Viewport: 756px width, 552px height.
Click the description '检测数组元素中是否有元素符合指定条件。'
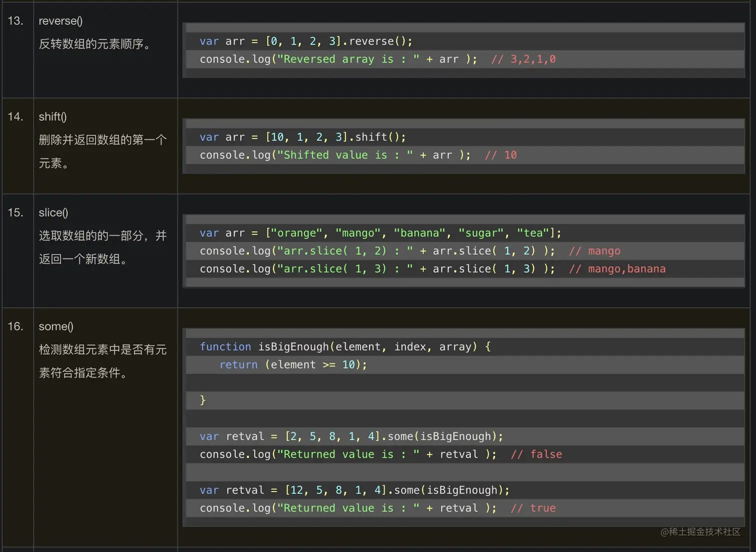tap(102, 361)
